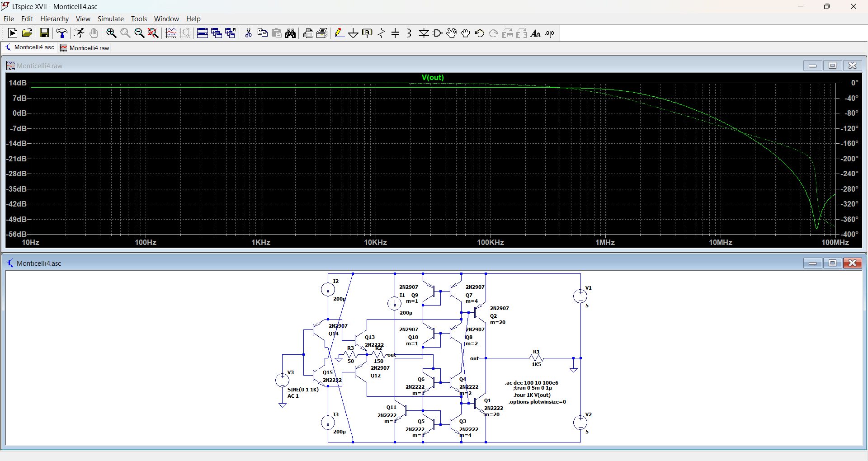The height and width of the screenshot is (461, 868).
Task: Minimize the Monticelli4.raw plot window
Action: 812,66
